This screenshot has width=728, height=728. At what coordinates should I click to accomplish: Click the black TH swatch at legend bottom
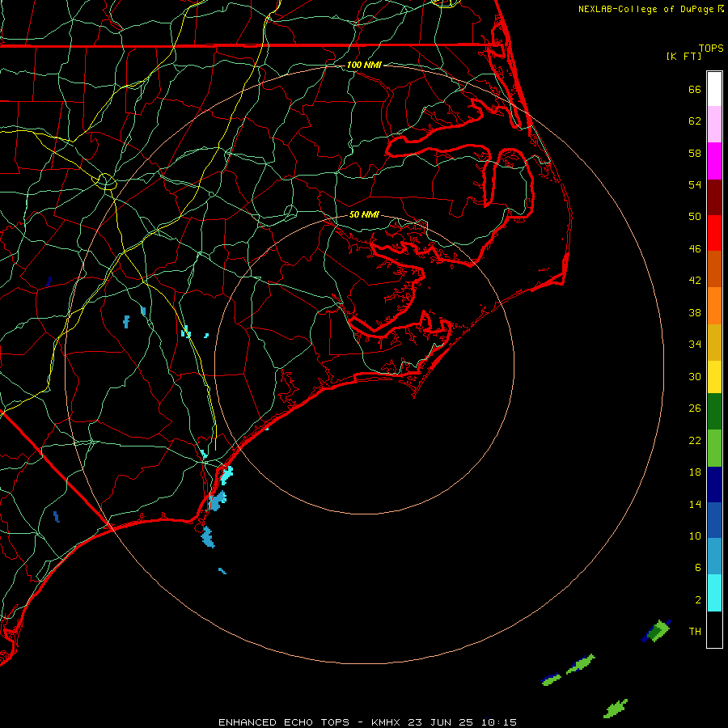[714, 629]
